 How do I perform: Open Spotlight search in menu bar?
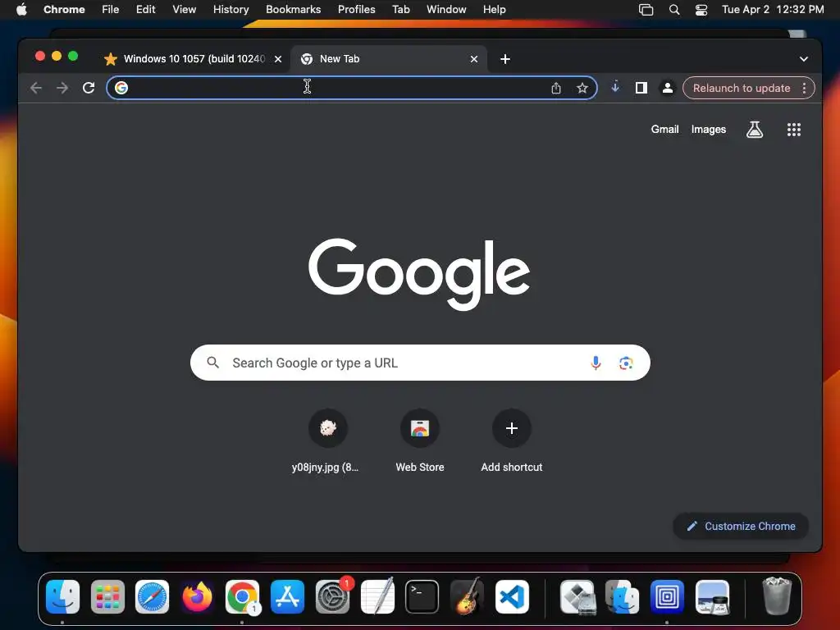click(674, 10)
